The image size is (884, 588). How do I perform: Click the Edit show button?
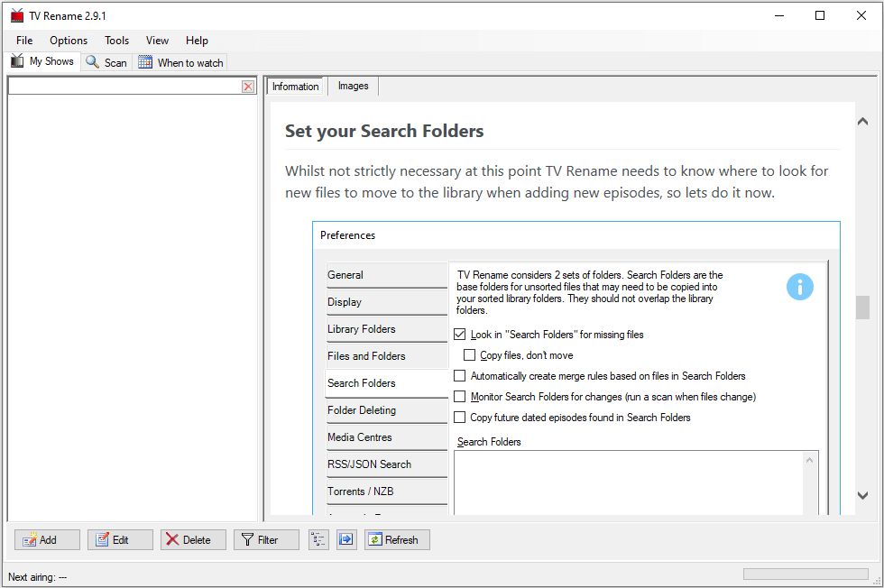[120, 539]
